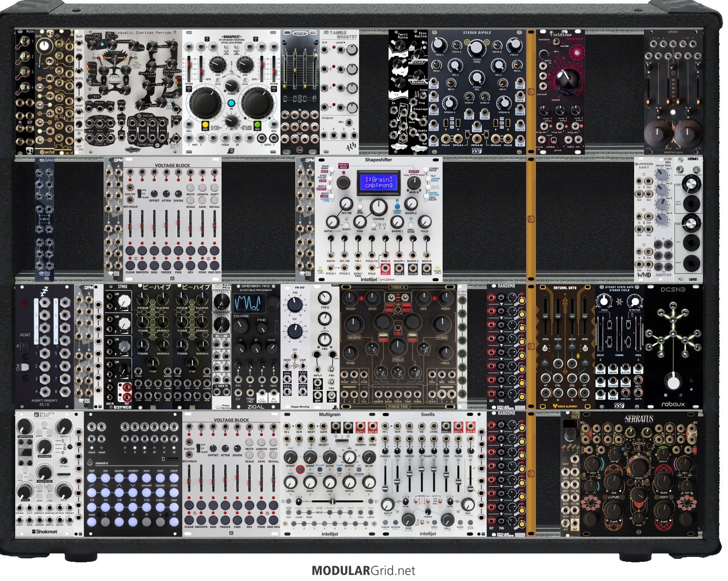Screen dimensions: 728x581
Task: Click the OFFSET knob on second-row Voltage Block
Action: 154,193
